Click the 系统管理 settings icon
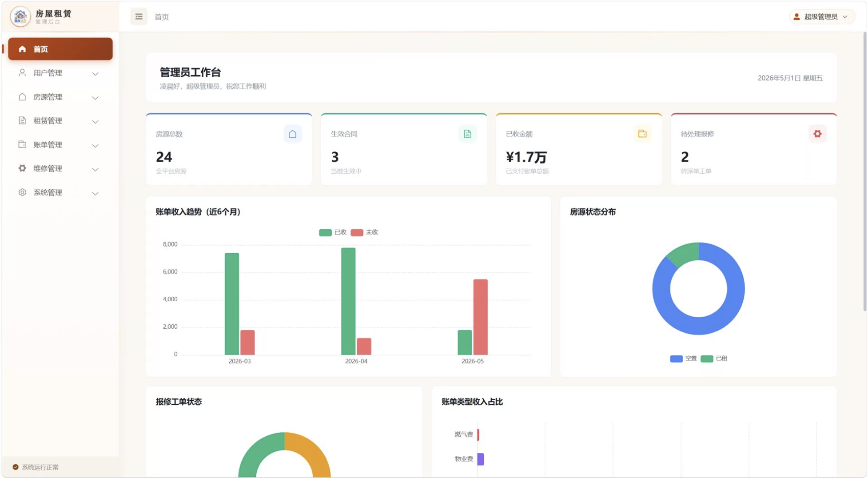Viewport: 868px width, 478px height. click(x=22, y=192)
